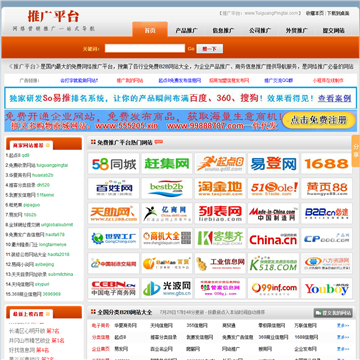Open the 58同城 site logo
The image size is (360, 360).
[114, 164]
